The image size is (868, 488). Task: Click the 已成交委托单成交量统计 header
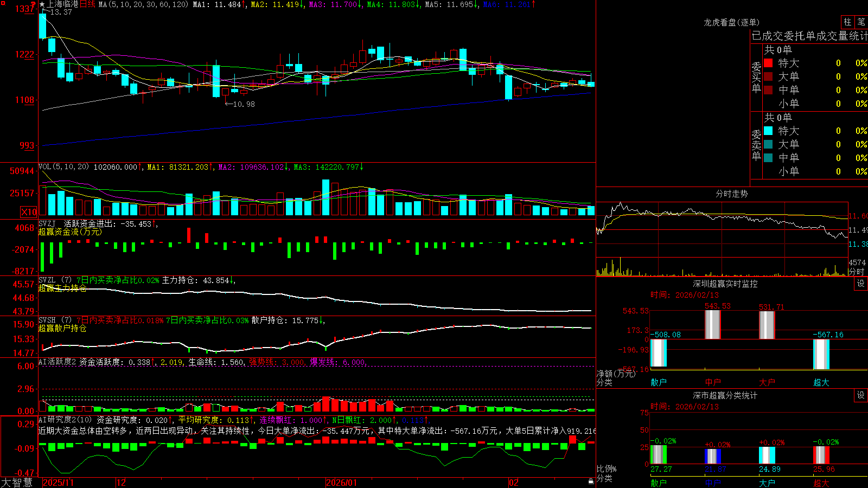pos(809,36)
